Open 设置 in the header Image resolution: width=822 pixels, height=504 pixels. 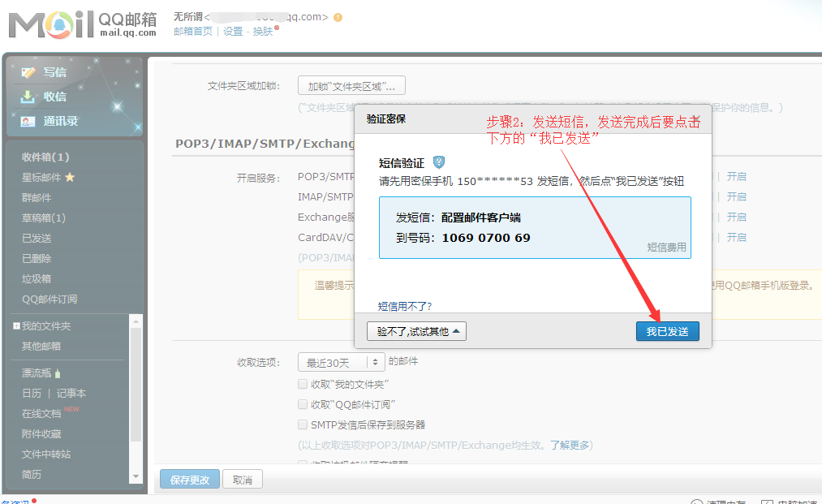[233, 32]
